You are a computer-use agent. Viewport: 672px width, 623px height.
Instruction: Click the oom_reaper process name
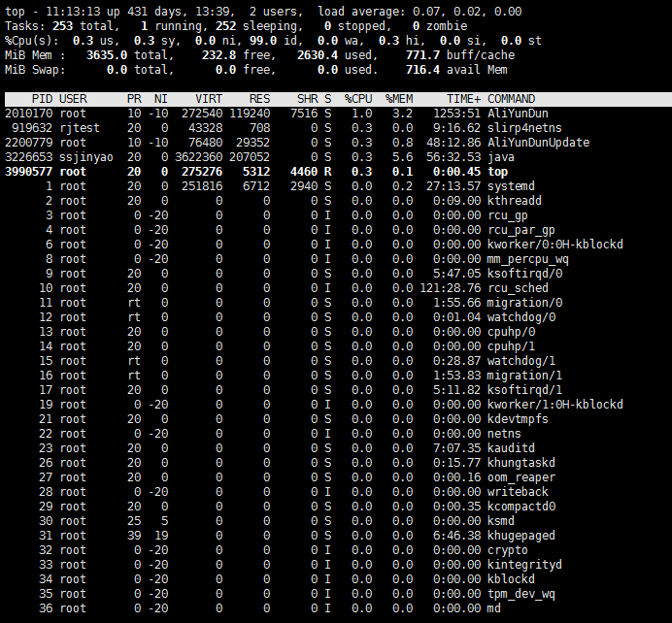tap(521, 477)
